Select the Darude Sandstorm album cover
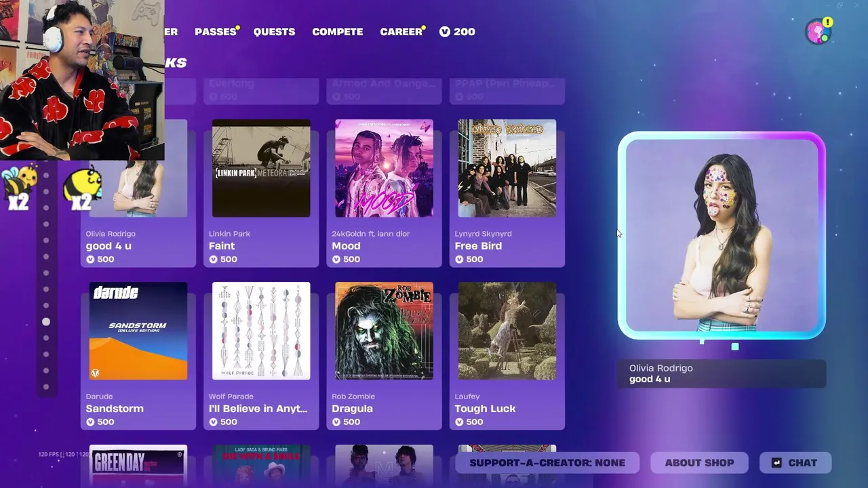Viewport: 868px width, 488px height. tap(138, 331)
